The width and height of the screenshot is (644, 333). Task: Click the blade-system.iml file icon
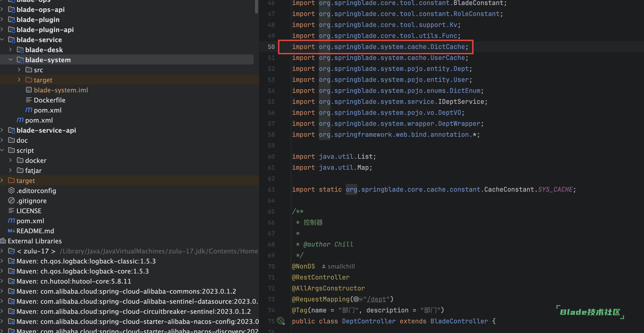[x=29, y=90]
